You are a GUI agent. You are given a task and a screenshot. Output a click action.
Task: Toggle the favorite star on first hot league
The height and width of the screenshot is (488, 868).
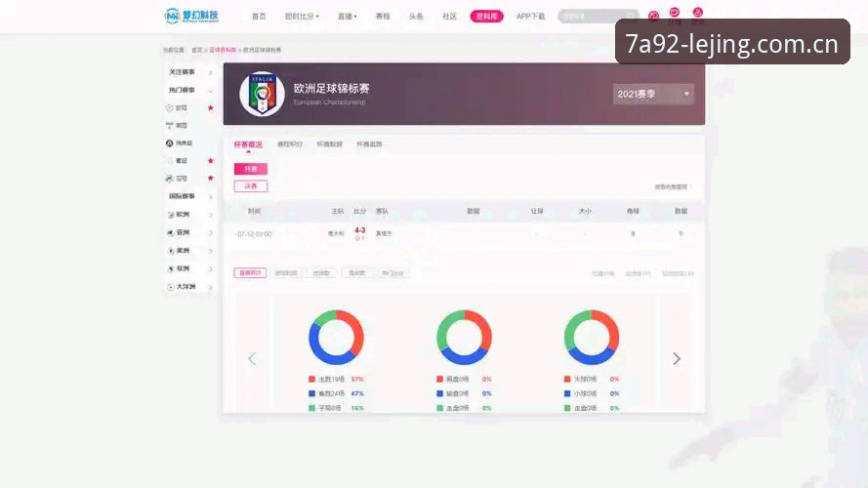210,108
